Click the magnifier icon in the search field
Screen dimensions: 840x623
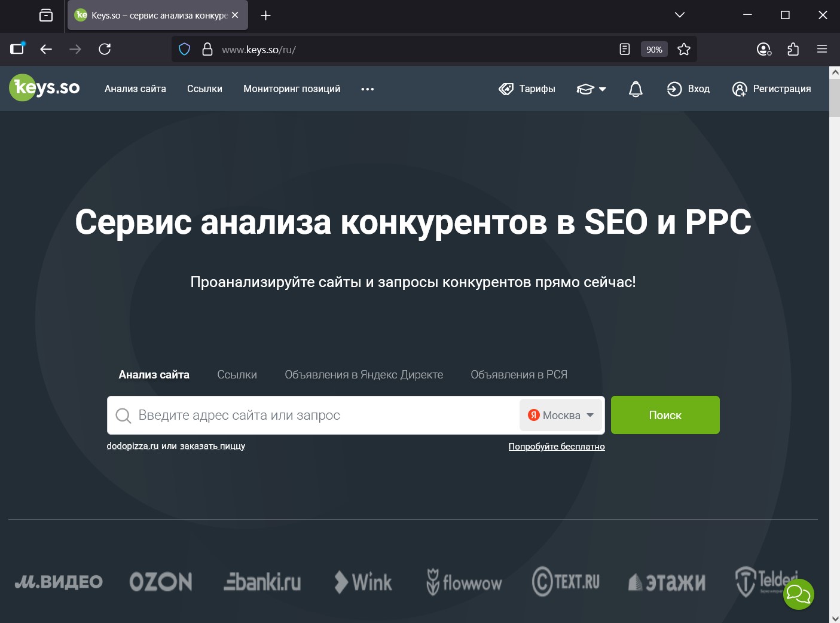pos(123,415)
